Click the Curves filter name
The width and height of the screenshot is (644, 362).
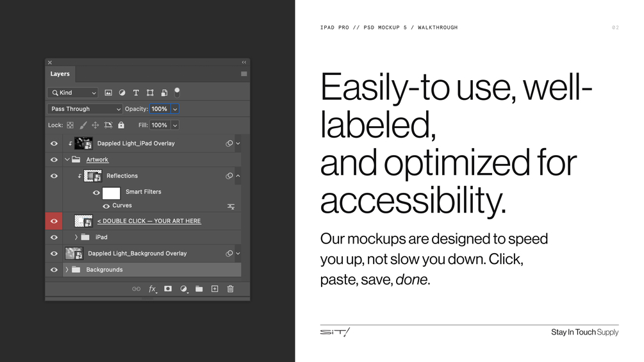(x=122, y=205)
